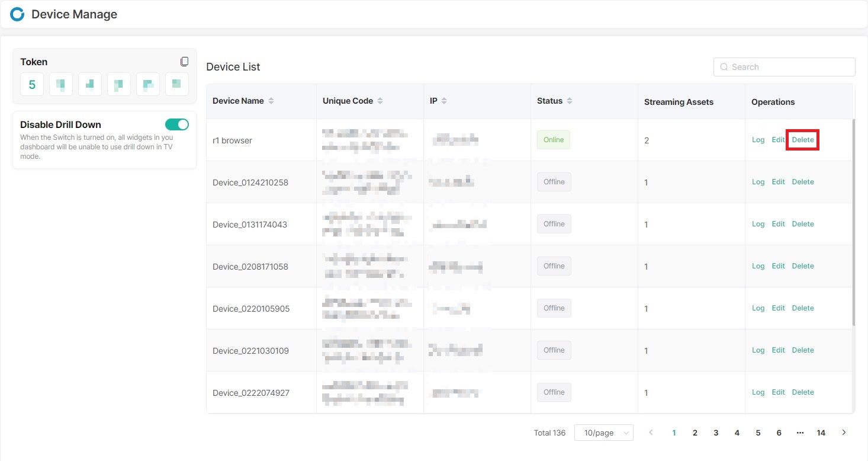Go to next page arrow
The width and height of the screenshot is (868, 461).
844,433
